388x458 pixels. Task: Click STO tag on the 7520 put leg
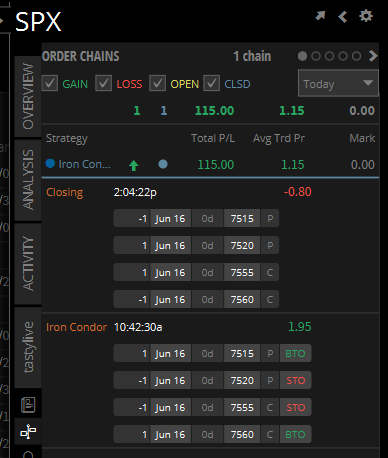[295, 380]
